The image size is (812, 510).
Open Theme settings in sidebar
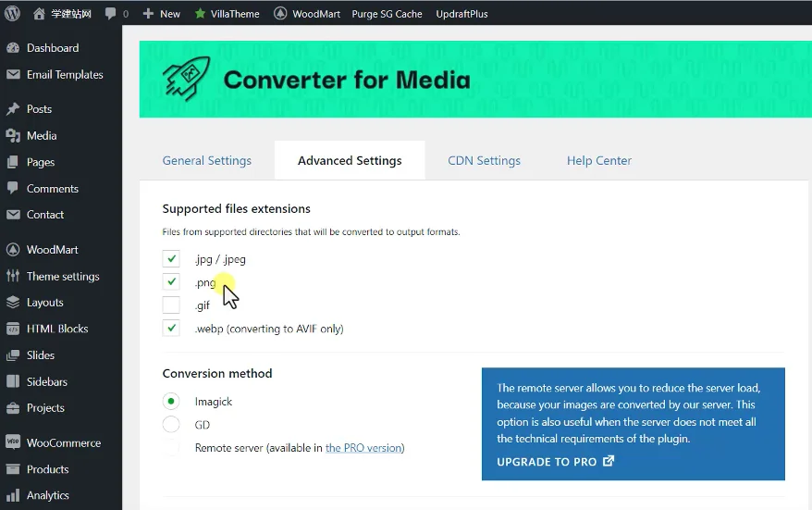click(61, 276)
